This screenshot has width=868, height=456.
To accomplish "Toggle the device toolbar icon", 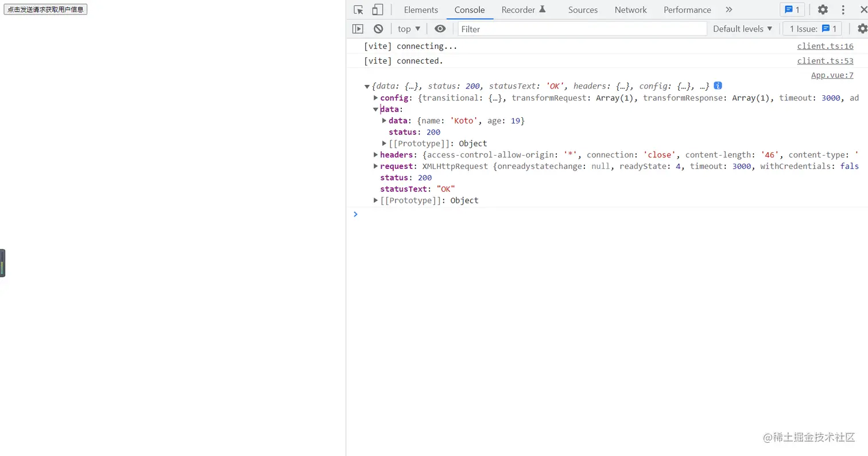I will (x=377, y=10).
